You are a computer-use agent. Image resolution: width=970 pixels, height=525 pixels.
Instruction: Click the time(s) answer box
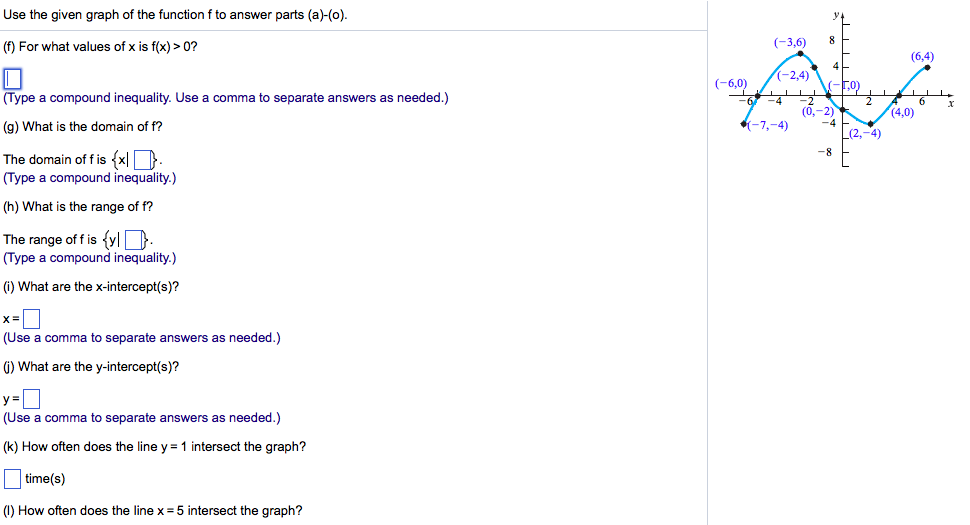click(13, 479)
